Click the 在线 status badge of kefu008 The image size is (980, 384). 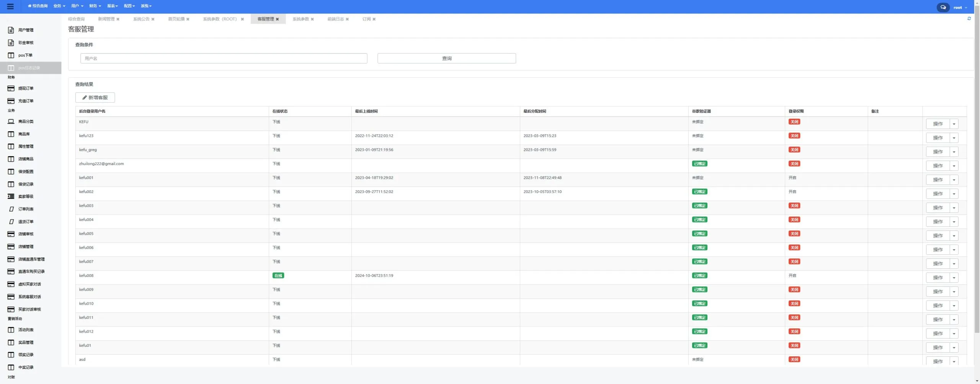coord(278,276)
